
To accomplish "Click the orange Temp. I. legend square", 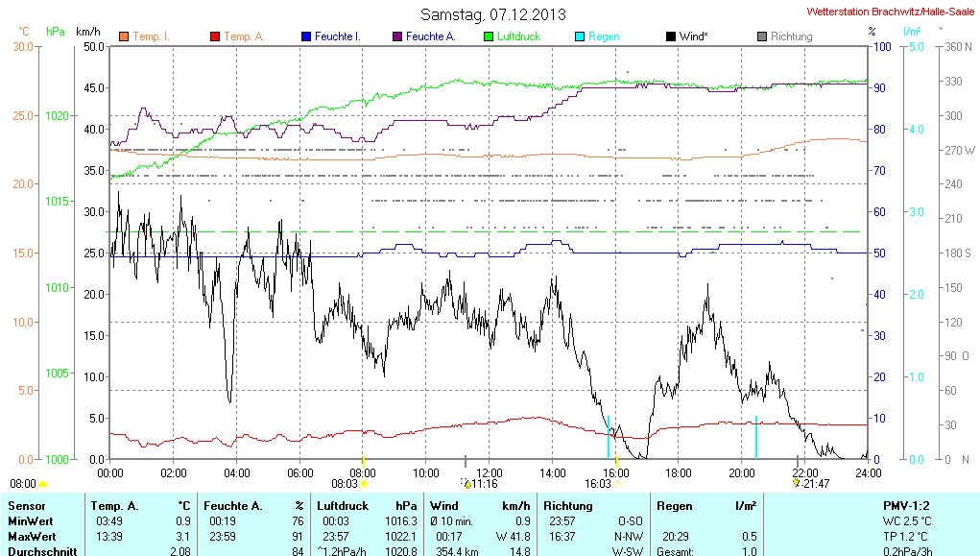I will 124,36.
